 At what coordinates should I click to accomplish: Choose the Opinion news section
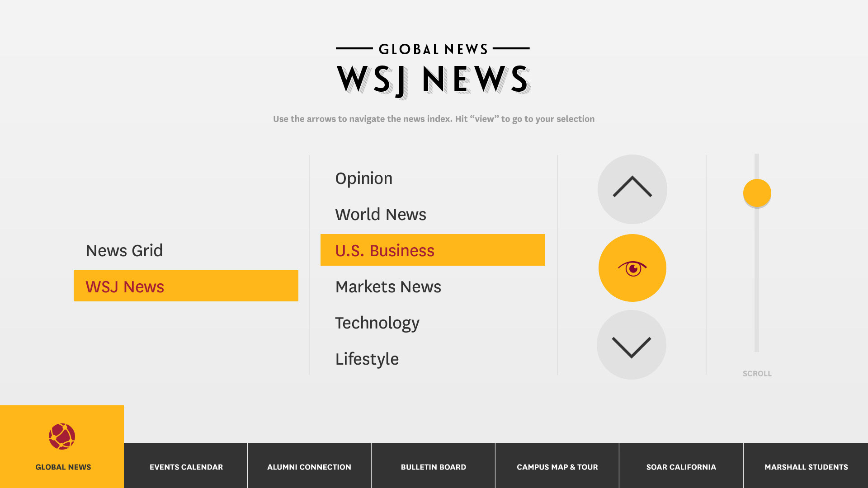click(363, 178)
